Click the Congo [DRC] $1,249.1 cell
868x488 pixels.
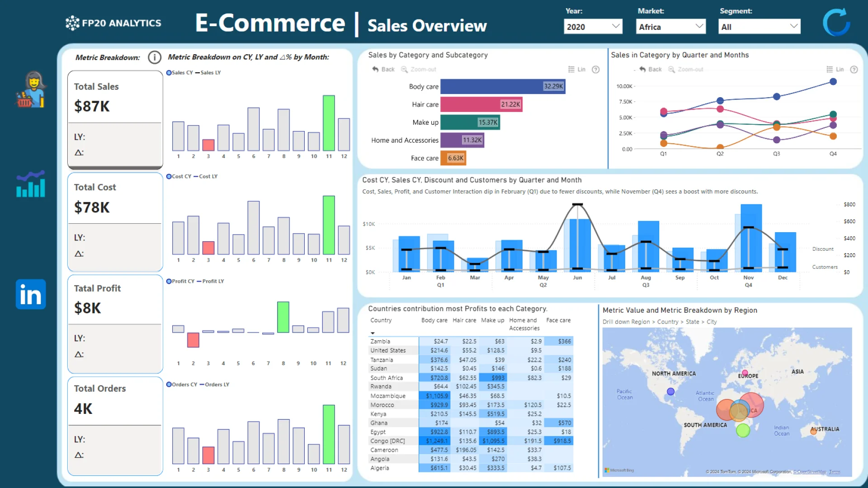click(x=434, y=441)
